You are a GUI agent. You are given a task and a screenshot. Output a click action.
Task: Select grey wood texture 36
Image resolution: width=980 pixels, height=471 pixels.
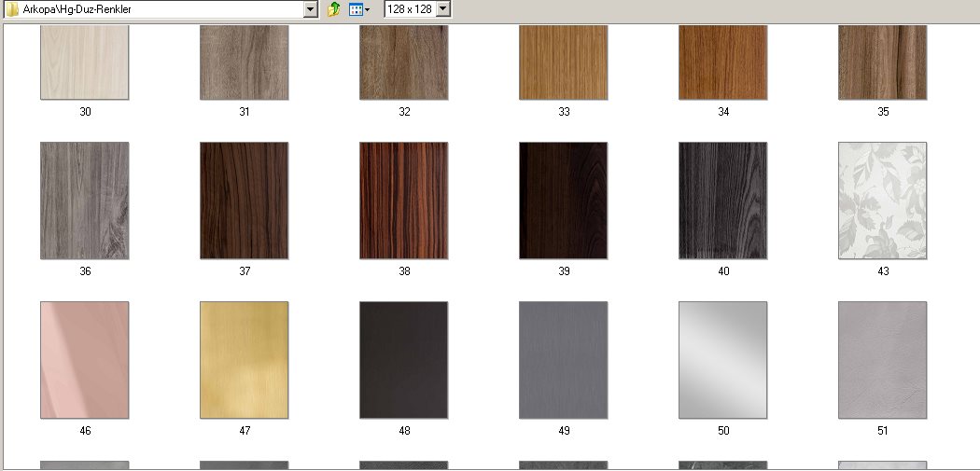tap(84, 201)
